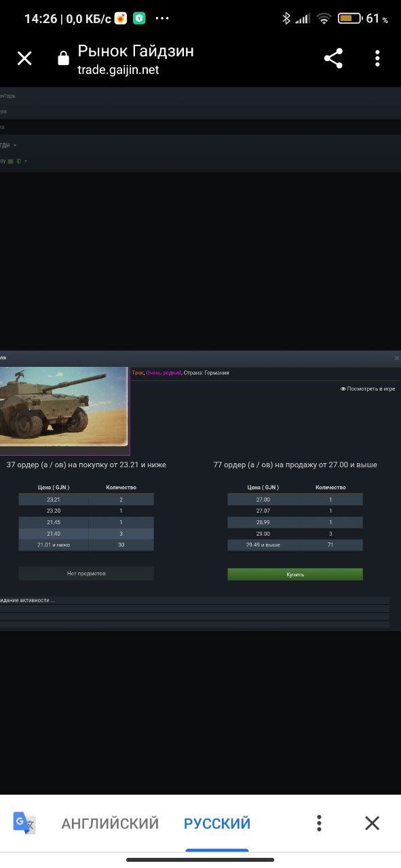Open translate bar options three-dot menu
The image size is (401, 868).
319,823
